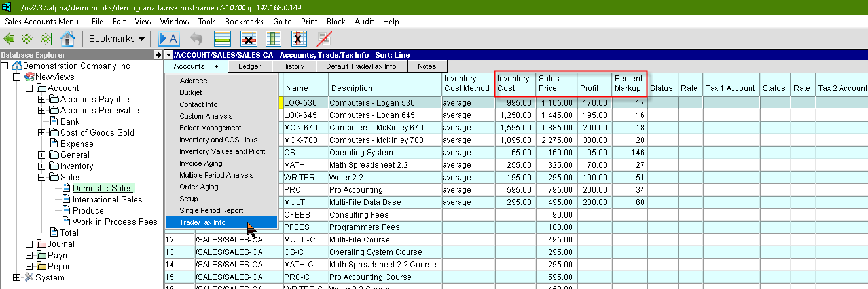Switch to the Ledger tab
Image resolution: width=868 pixels, height=289 pixels.
pos(249,66)
